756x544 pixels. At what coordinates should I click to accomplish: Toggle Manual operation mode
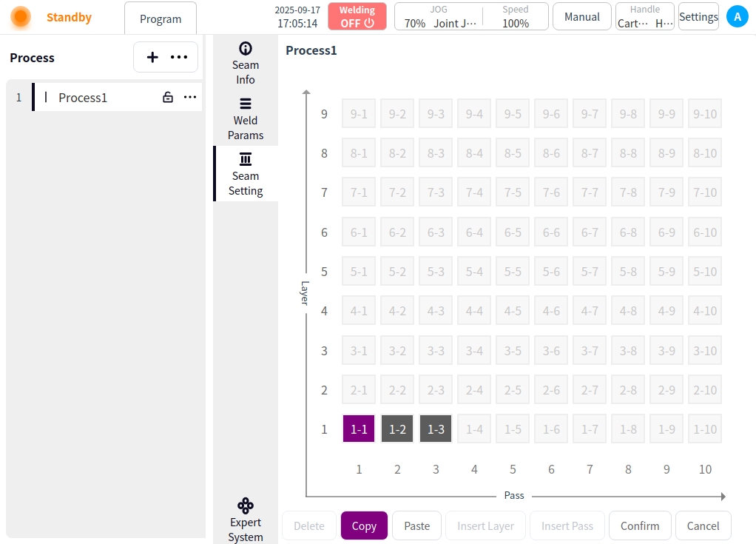[582, 16]
